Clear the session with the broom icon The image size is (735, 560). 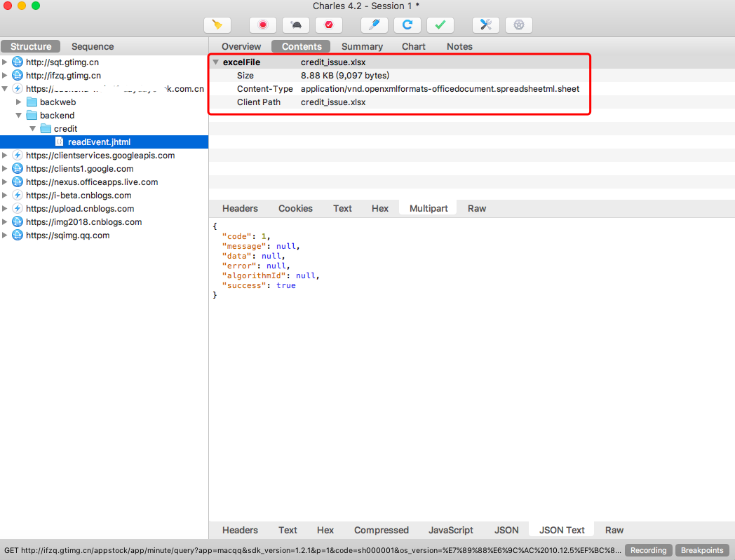pyautogui.click(x=217, y=25)
